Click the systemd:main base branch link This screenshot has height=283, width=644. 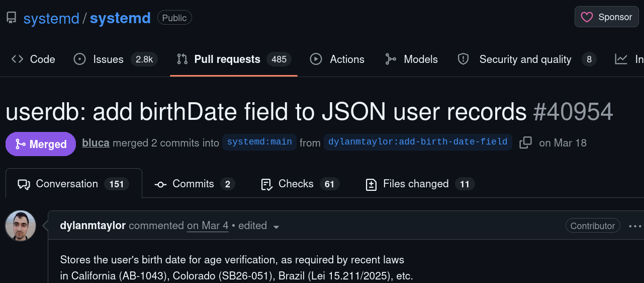(259, 143)
